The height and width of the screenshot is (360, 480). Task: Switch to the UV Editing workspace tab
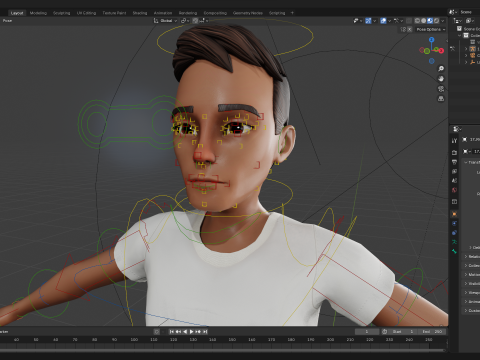[86, 13]
